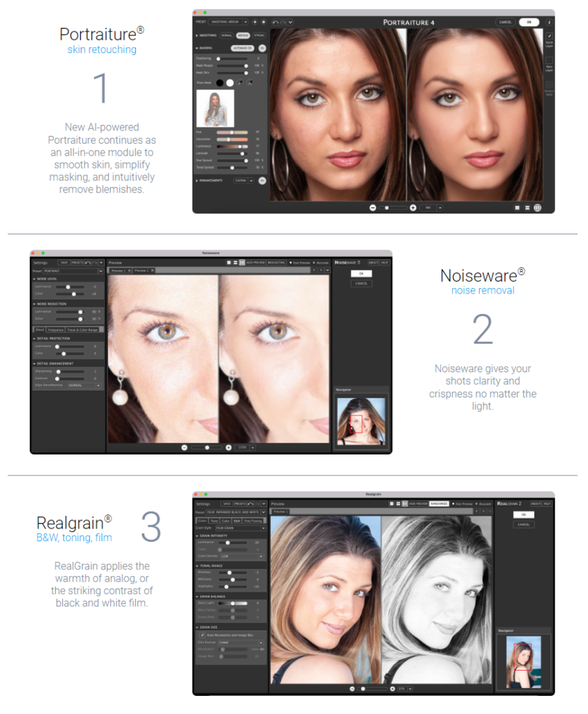Toggle Auto Resolution and Image Blur checkbox
This screenshot has height=714, width=588.
click(x=202, y=635)
